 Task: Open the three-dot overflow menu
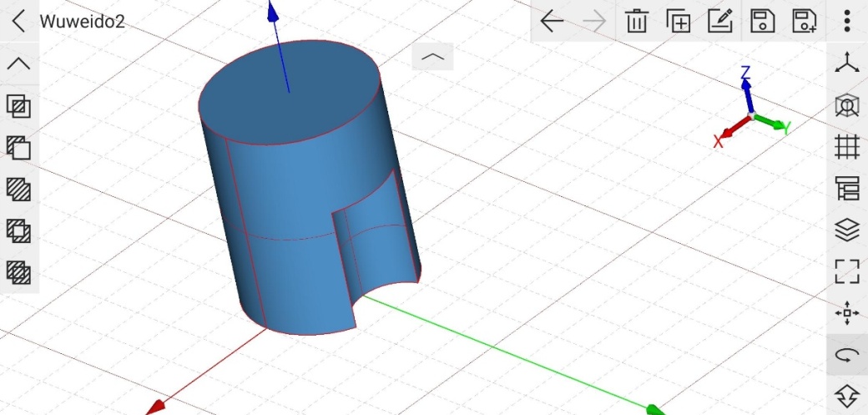point(847,21)
